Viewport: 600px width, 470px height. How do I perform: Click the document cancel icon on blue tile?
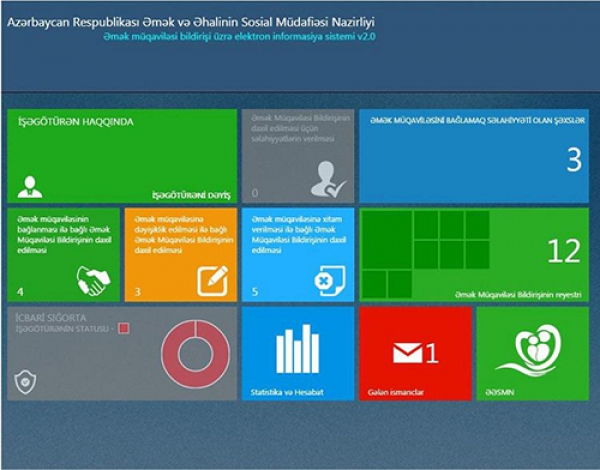(329, 280)
